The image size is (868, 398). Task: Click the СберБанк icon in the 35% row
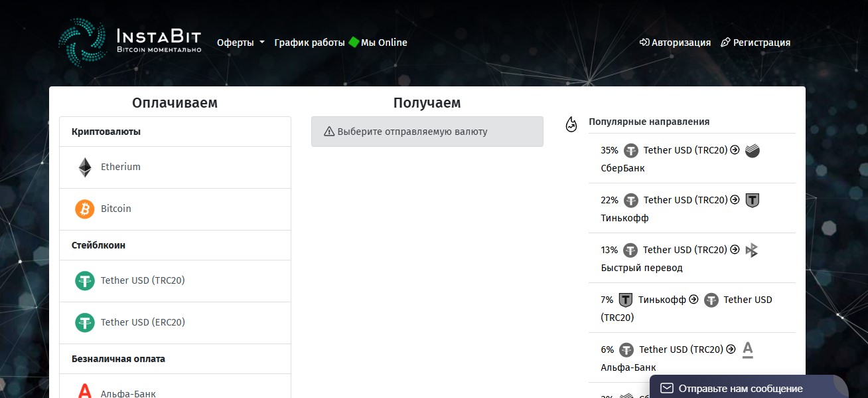pyautogui.click(x=752, y=150)
